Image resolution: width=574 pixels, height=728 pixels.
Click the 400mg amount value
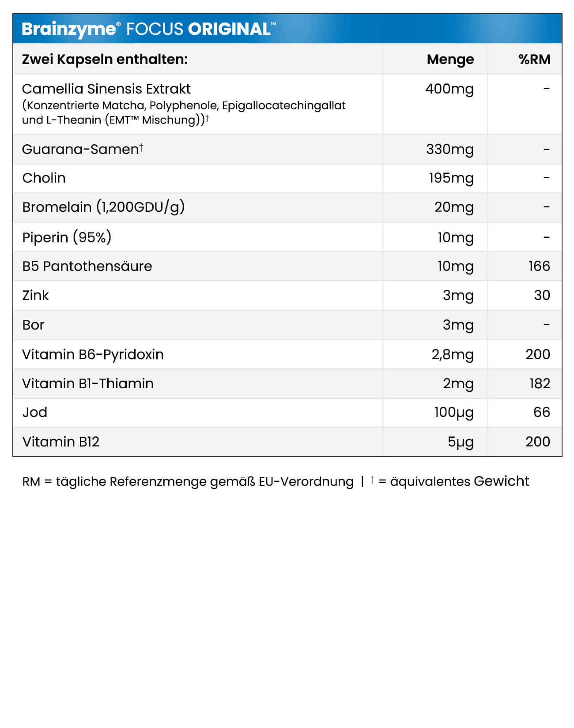click(449, 89)
